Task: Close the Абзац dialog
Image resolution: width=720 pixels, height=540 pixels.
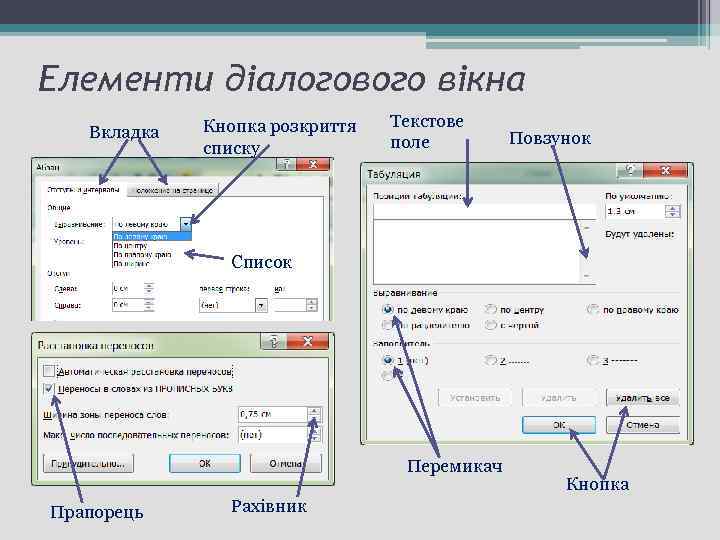Action: [x=313, y=164]
